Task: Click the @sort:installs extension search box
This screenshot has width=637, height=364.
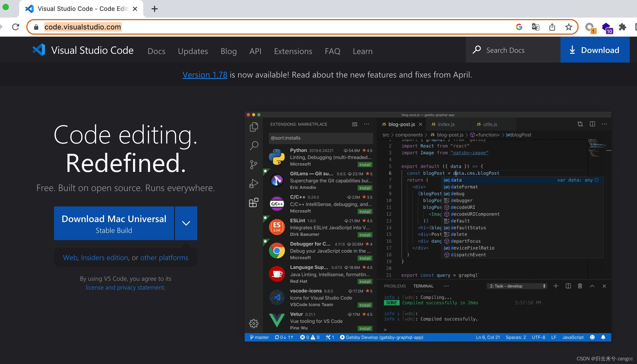Action: click(x=321, y=138)
